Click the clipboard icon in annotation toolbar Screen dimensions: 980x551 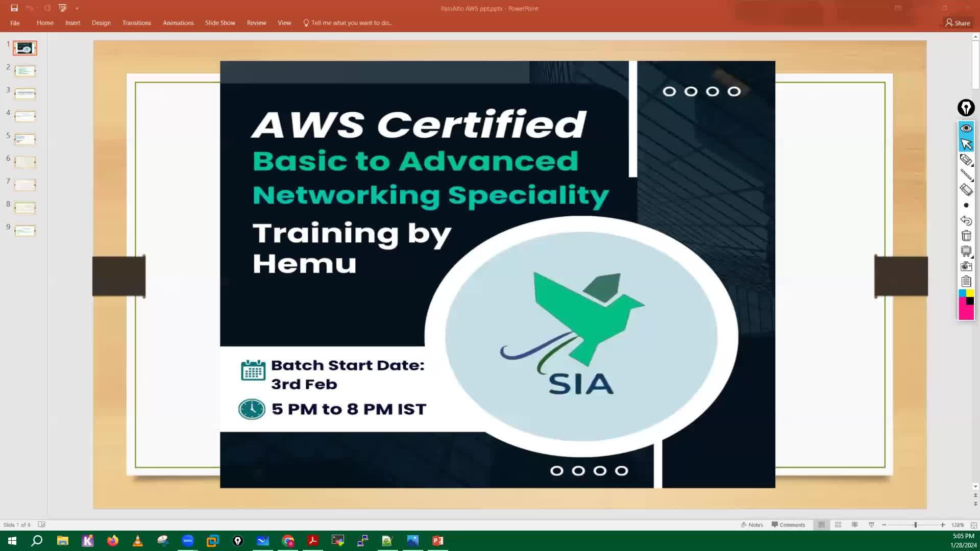(x=966, y=281)
